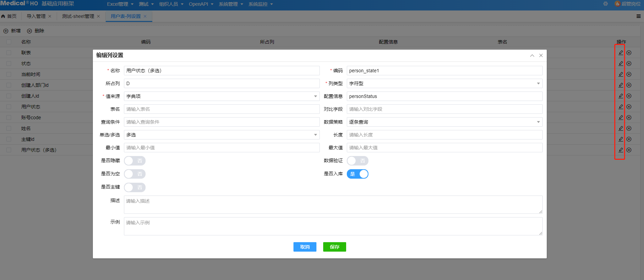The height and width of the screenshot is (280, 644).
Task: Edit the 用户状态（多选） row with pencil icon
Action: [x=621, y=150]
